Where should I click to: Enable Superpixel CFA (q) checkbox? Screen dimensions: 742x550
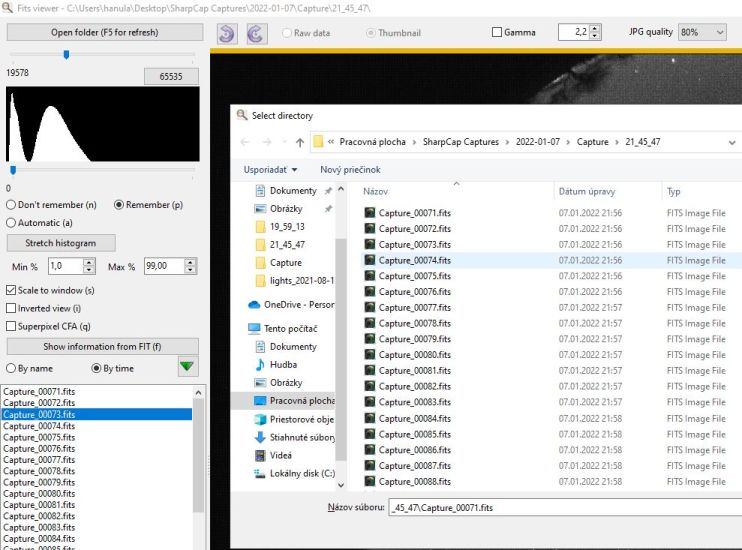(11, 326)
